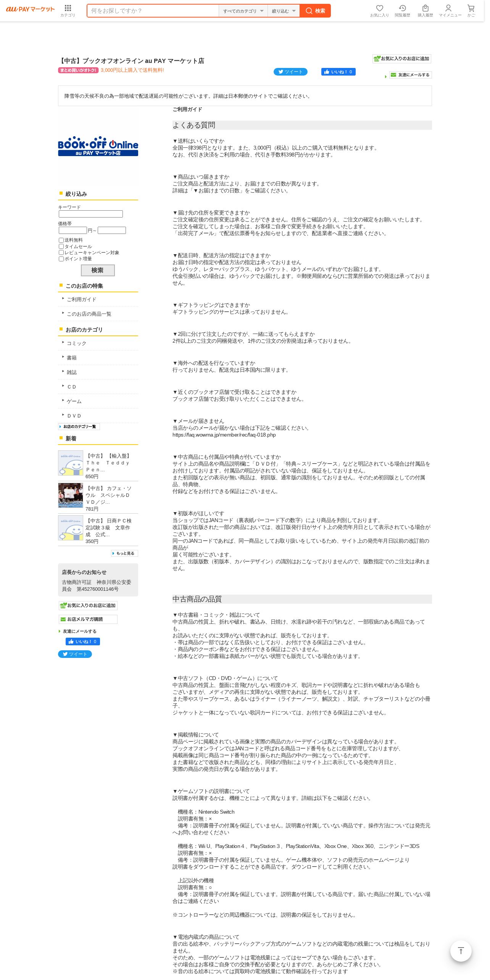490x980 pixels.
Task: Click the もっと見る button
Action: [x=124, y=553]
